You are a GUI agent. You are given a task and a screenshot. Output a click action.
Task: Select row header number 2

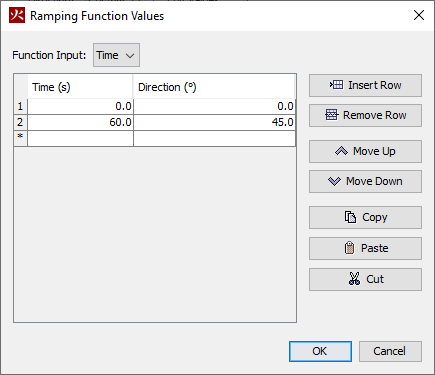point(20,122)
